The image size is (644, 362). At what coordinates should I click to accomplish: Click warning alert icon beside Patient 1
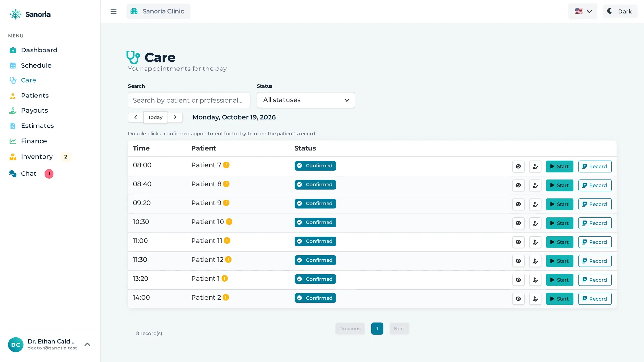click(x=225, y=278)
